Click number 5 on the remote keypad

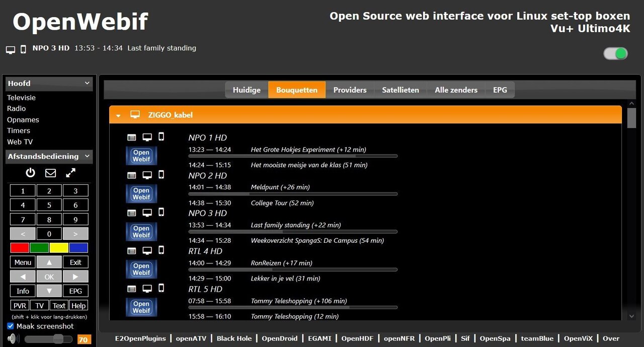point(49,205)
